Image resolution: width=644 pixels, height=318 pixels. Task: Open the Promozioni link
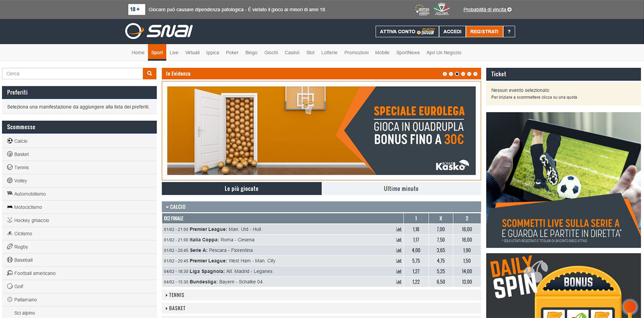click(x=356, y=52)
